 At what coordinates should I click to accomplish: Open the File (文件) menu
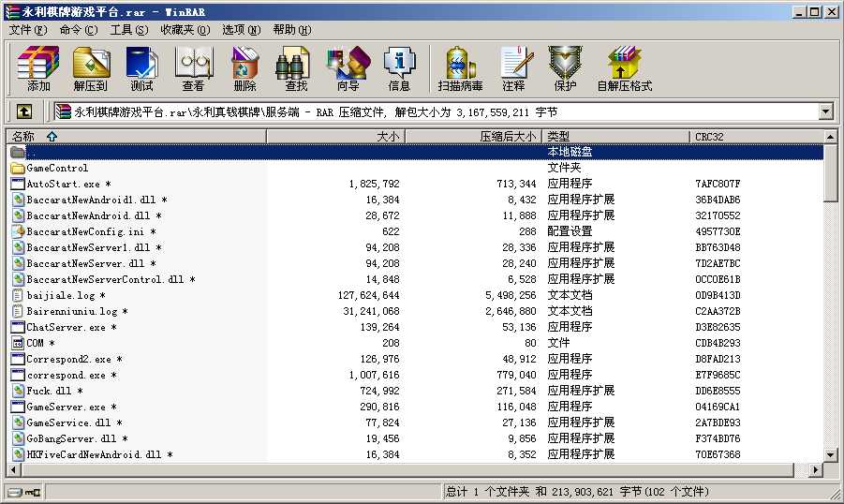(27, 30)
